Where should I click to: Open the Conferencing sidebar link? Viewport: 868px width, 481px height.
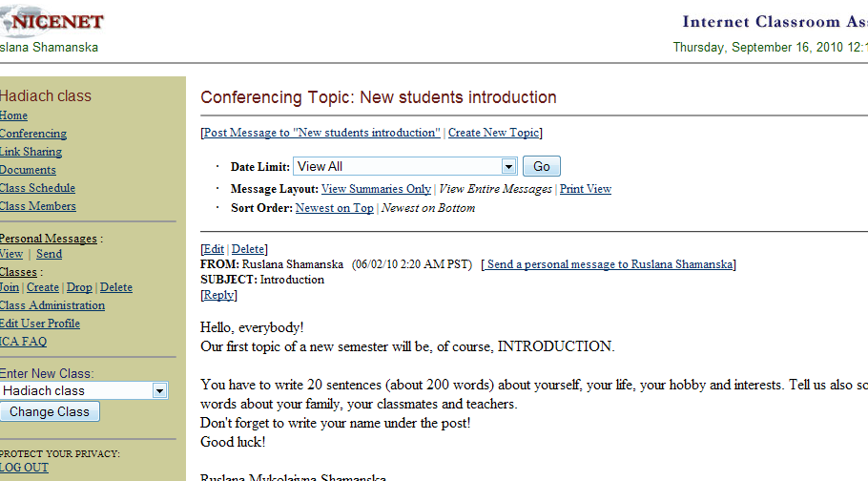coord(33,134)
